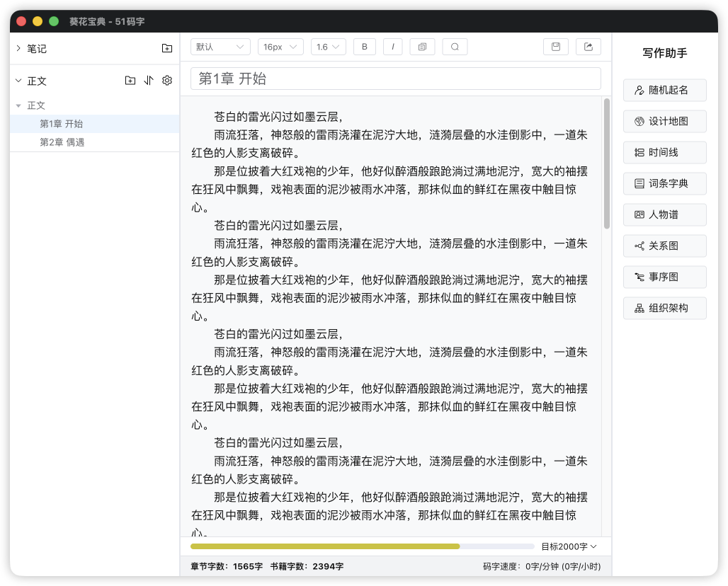Open the 目标2000字 goal dropdown
This screenshot has height=586, width=728.
click(569, 546)
